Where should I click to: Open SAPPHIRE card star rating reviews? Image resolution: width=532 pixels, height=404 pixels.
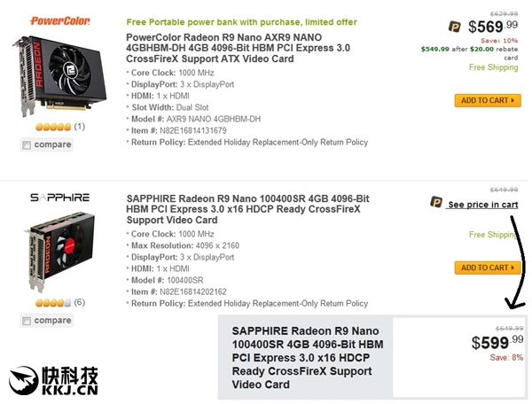pyautogui.click(x=52, y=302)
